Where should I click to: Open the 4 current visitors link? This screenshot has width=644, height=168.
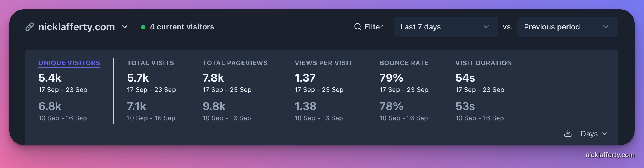(x=182, y=27)
